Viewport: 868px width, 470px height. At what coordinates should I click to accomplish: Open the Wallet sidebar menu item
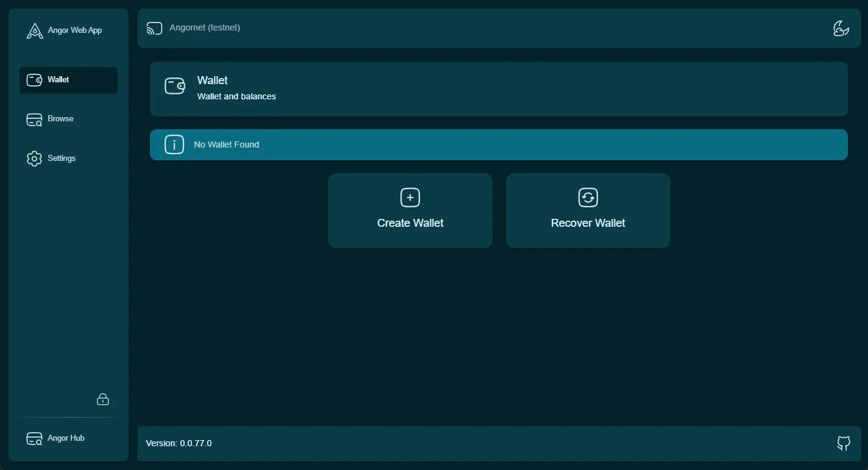[68, 80]
